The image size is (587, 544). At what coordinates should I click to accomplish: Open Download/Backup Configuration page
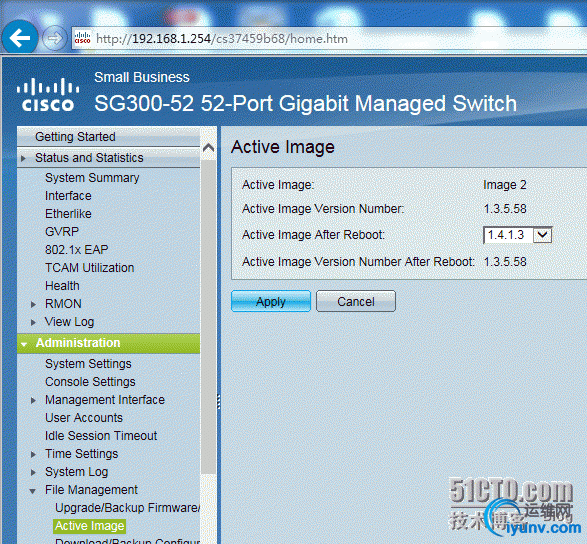click(x=128, y=541)
